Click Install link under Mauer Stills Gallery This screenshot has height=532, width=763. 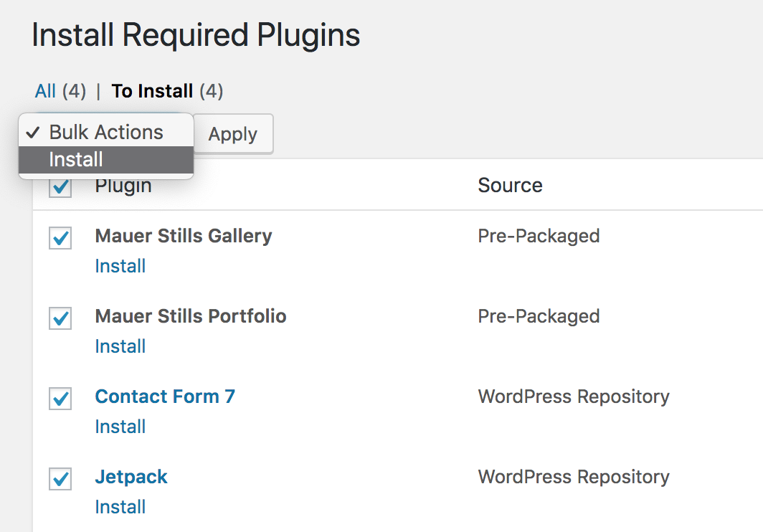click(120, 266)
